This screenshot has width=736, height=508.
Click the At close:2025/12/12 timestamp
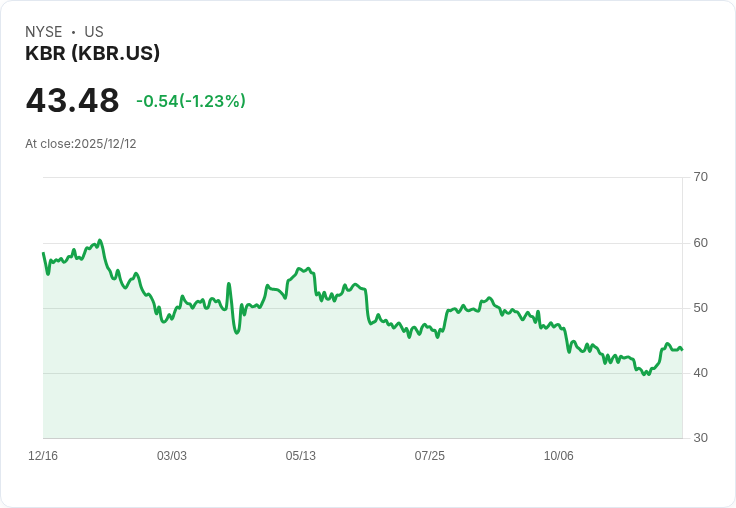point(81,144)
